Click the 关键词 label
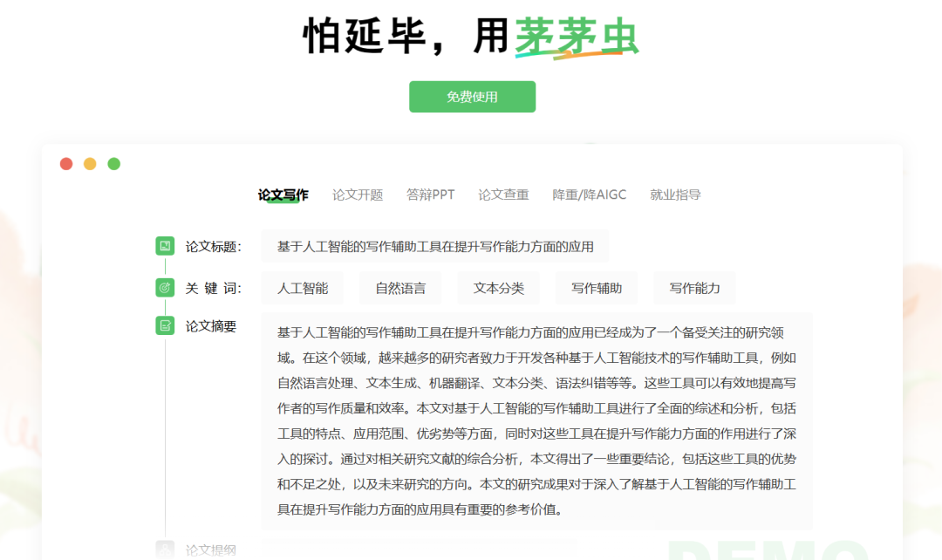The height and width of the screenshot is (560, 942). (x=214, y=289)
